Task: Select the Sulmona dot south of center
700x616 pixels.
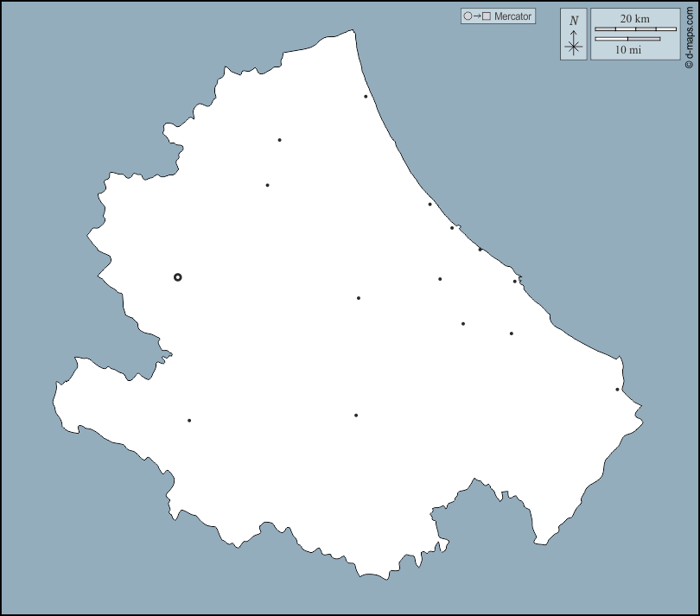Action: click(x=356, y=416)
